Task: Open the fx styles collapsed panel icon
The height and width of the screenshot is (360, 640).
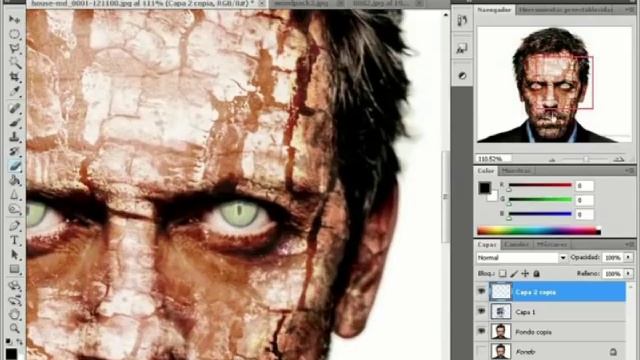Action: pyautogui.click(x=462, y=49)
